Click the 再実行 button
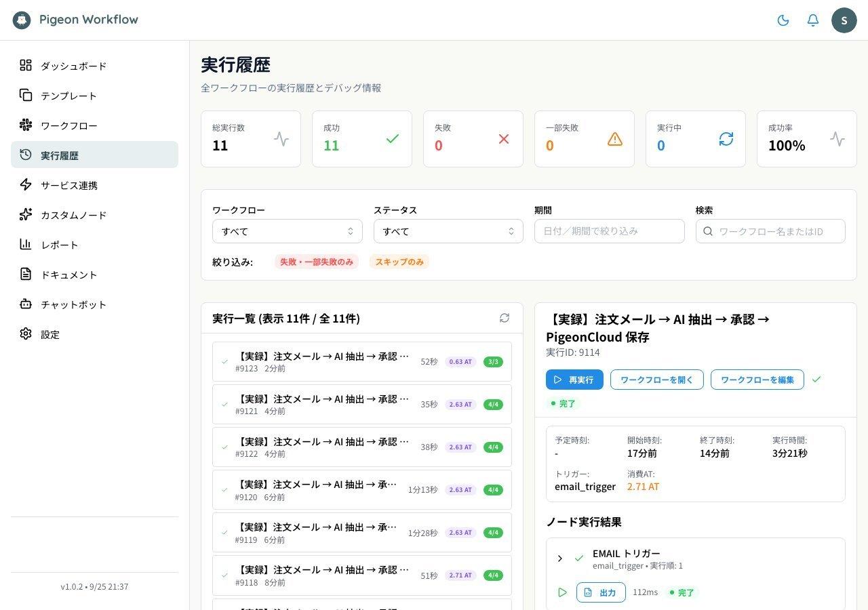Viewport: 868px width, 610px height. (574, 380)
